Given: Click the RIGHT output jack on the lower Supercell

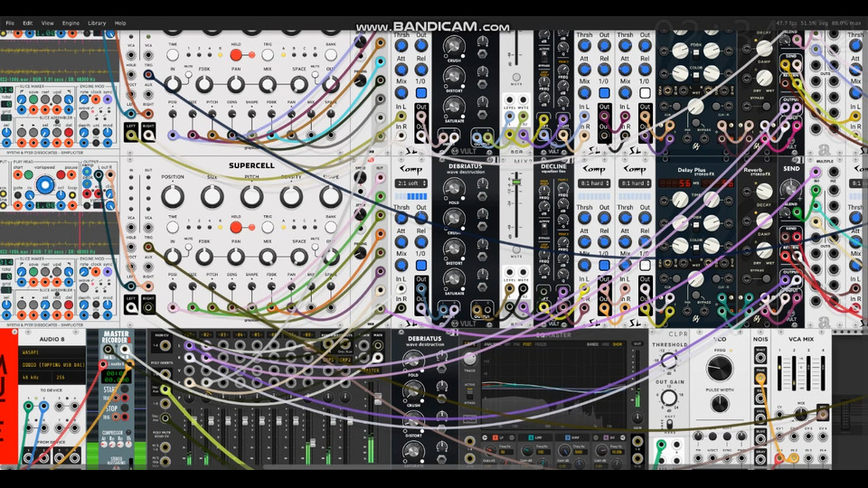Looking at the screenshot, I should [x=148, y=307].
